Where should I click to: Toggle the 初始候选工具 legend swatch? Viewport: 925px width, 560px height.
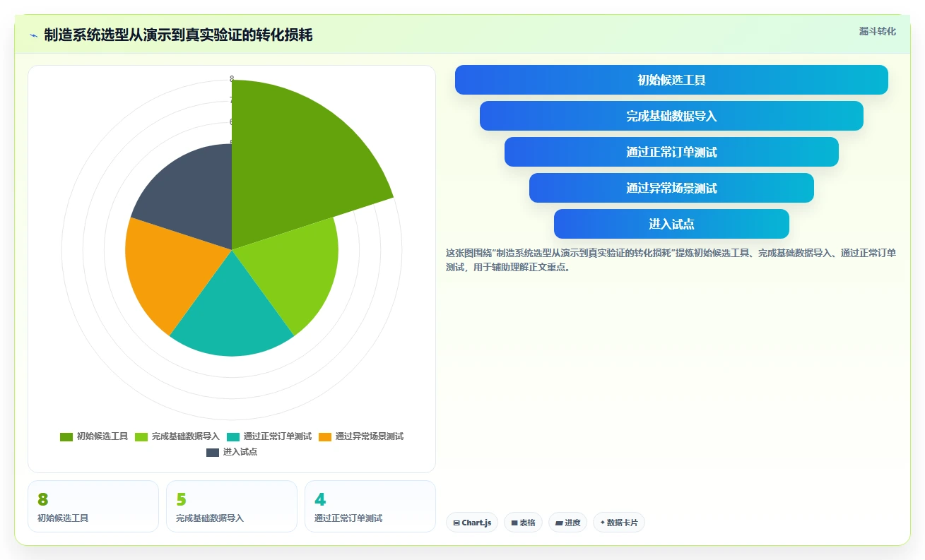(x=66, y=436)
